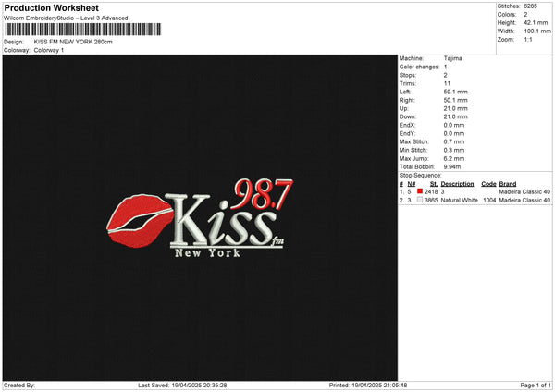Click the 'Colorway 1' value
The image size is (555, 392).
(49, 50)
